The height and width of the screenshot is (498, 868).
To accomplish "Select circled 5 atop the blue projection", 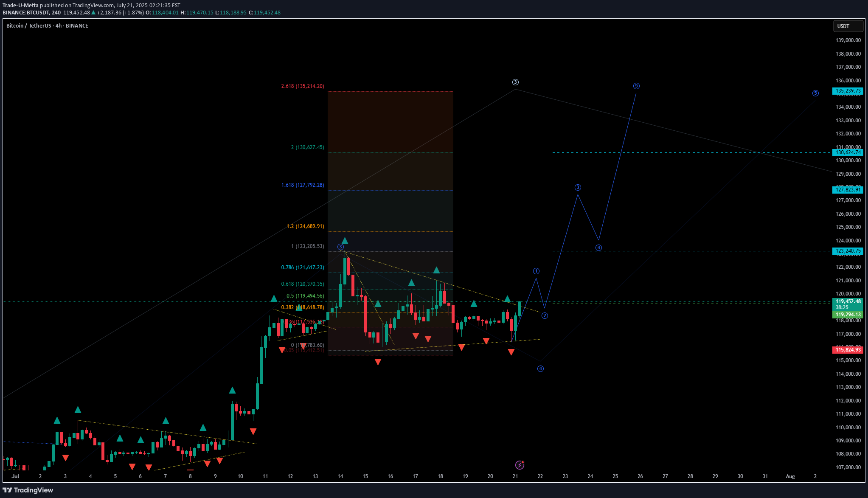I will pyautogui.click(x=636, y=86).
